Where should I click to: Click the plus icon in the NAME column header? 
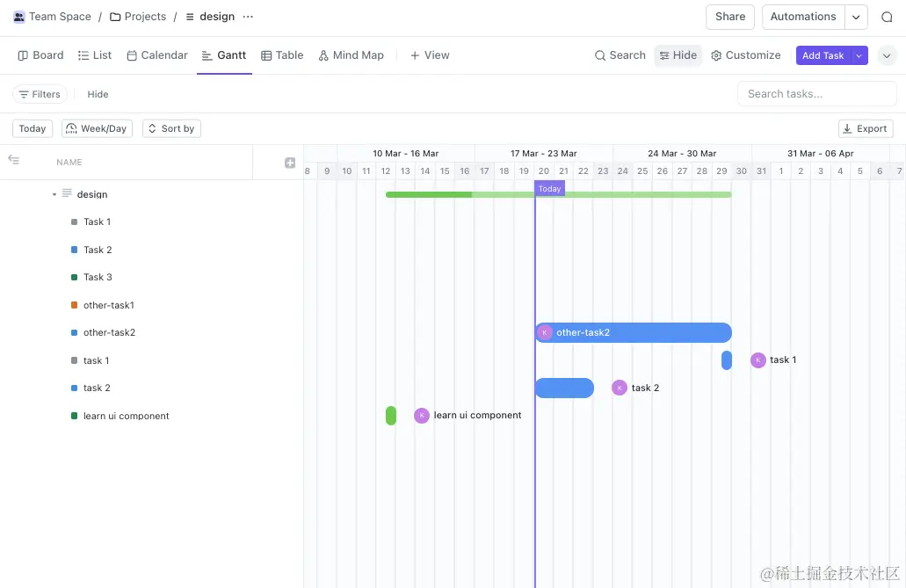point(290,163)
